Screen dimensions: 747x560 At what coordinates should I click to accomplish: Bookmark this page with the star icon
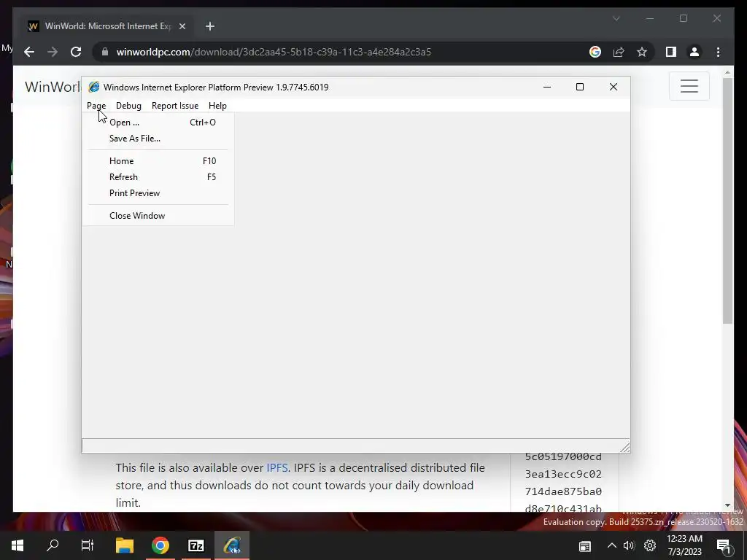[642, 52]
